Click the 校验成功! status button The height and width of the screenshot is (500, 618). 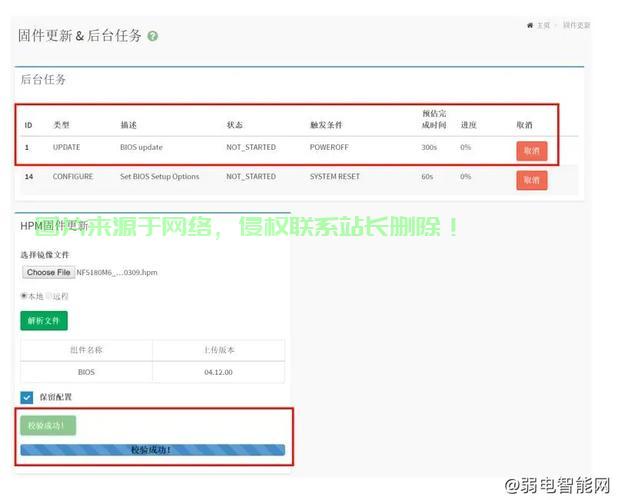pyautogui.click(x=48, y=425)
